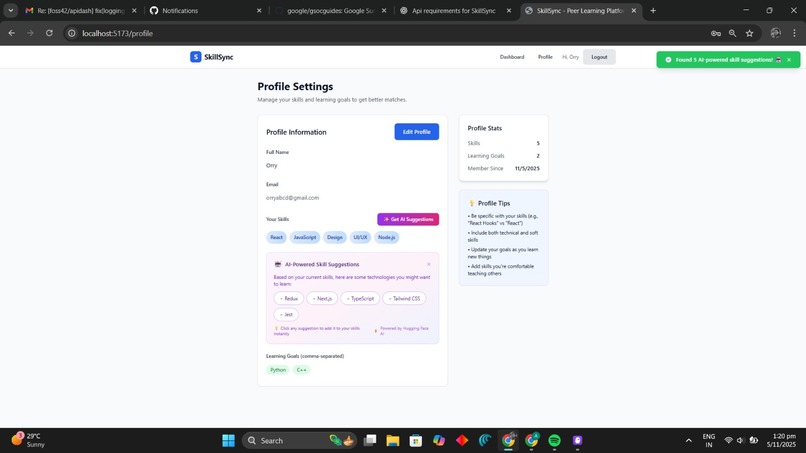The image size is (806, 453).
Task: Bookmark this page with the star
Action: click(x=749, y=33)
